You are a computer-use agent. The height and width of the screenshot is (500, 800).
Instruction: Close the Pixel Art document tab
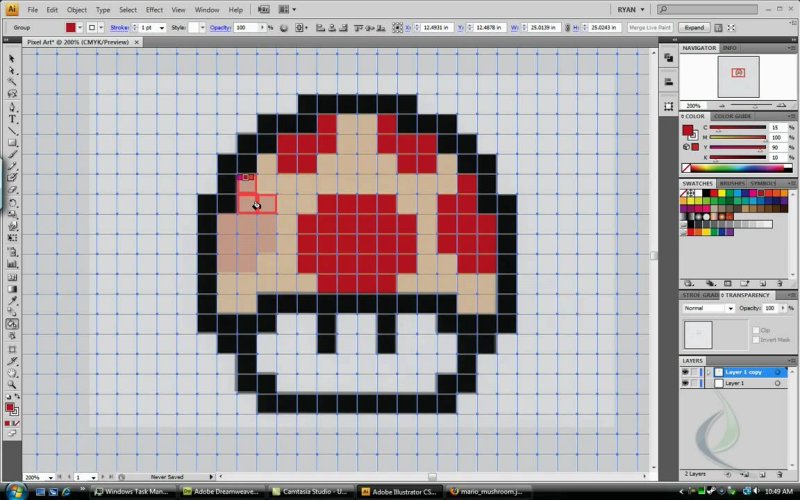tap(137, 42)
